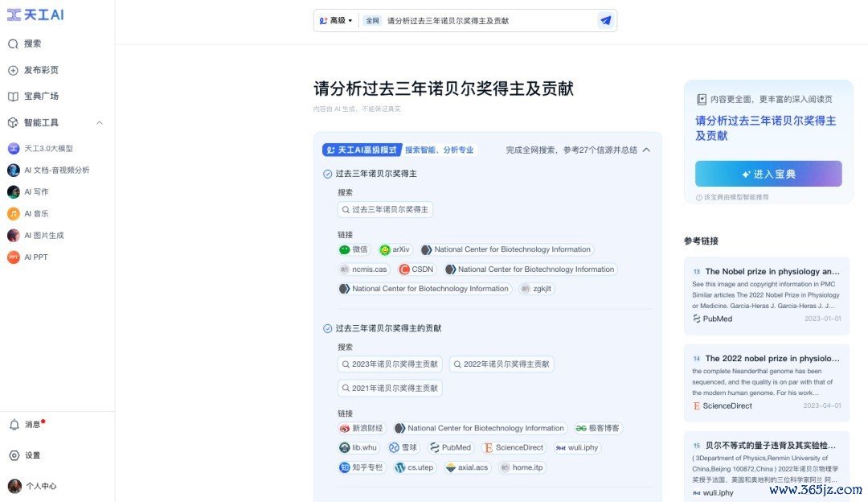Screen dimensions: 868x502
Task: Open 个人中心 profile
Action: click(x=33, y=486)
